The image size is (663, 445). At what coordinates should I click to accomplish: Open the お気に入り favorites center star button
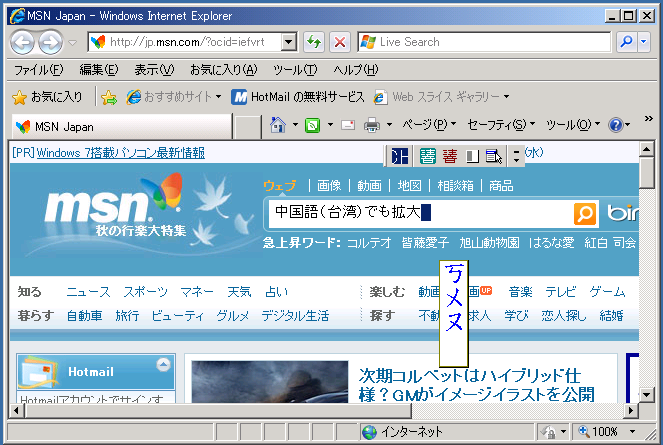pos(47,97)
